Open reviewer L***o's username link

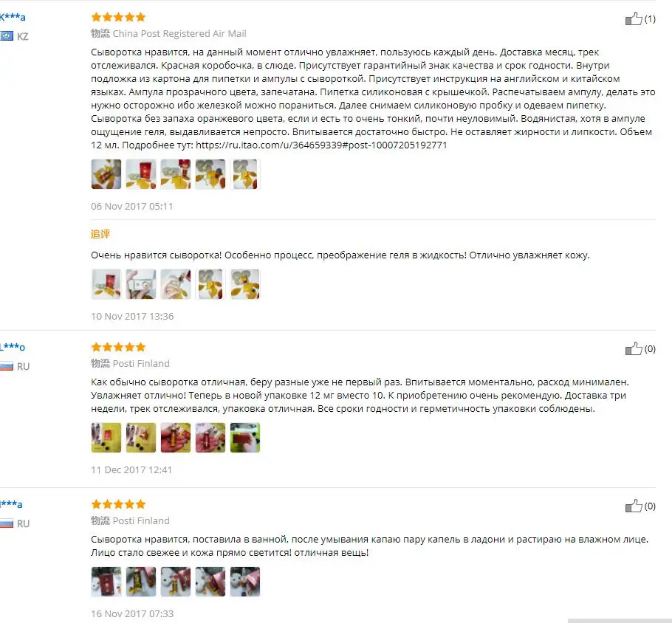coord(13,347)
